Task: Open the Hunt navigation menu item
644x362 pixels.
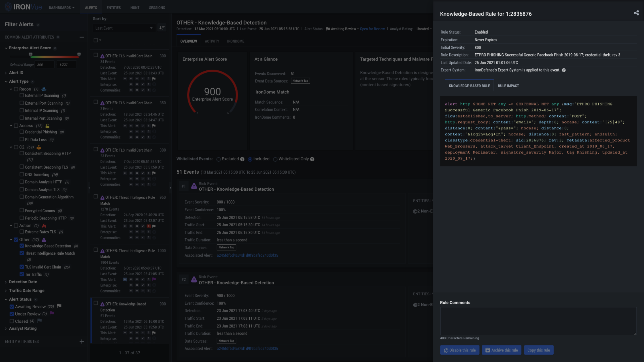Action: point(135,8)
